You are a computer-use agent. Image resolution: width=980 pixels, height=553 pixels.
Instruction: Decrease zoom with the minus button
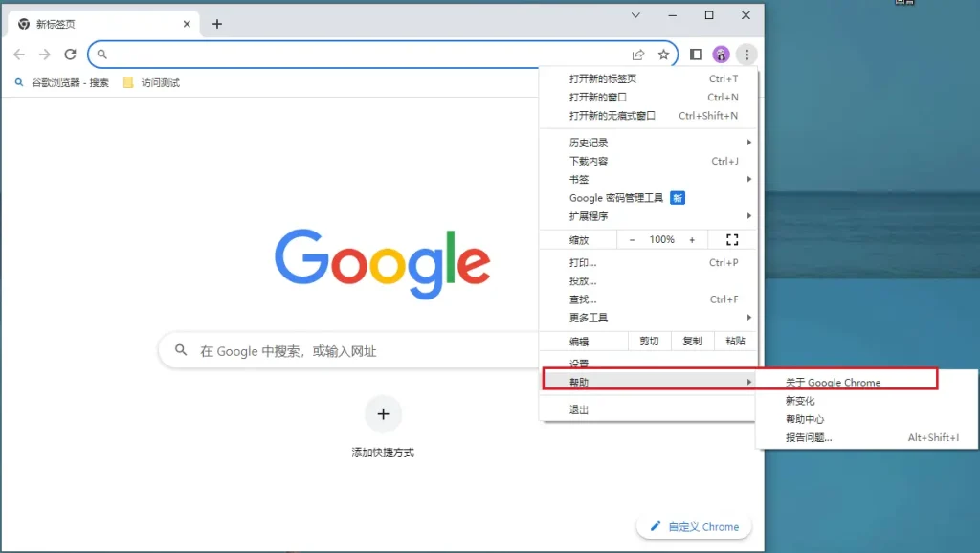coord(632,239)
